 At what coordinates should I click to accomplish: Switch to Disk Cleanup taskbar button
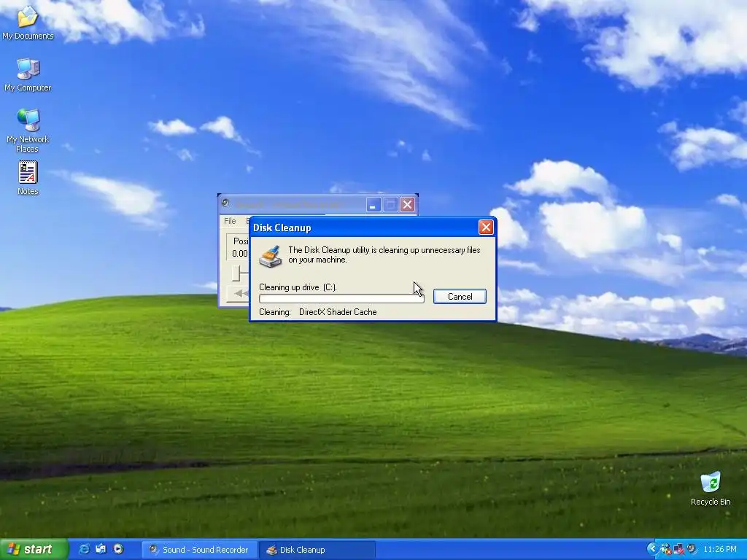coord(318,550)
